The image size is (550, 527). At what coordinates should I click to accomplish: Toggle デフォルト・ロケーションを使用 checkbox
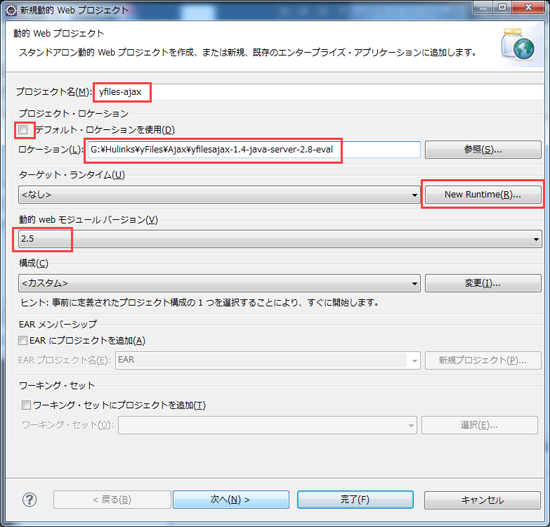tap(24, 130)
